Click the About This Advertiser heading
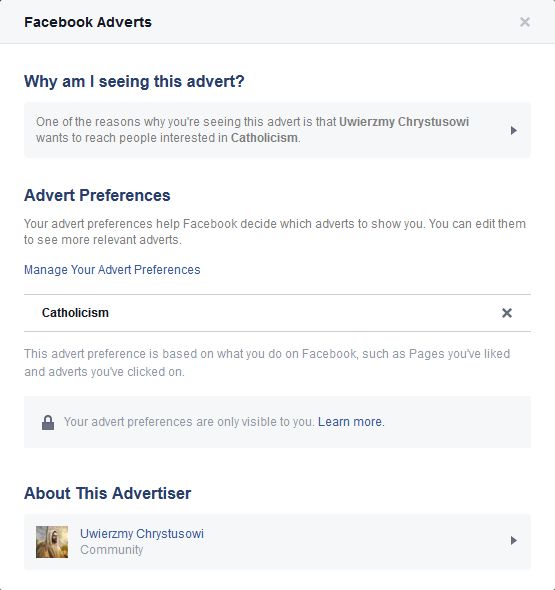 click(108, 493)
